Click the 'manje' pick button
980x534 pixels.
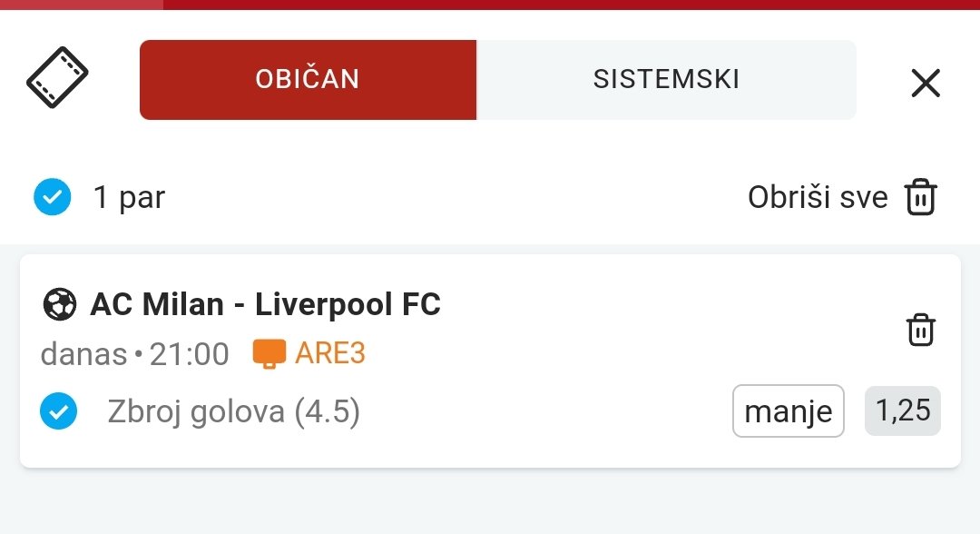tap(789, 410)
